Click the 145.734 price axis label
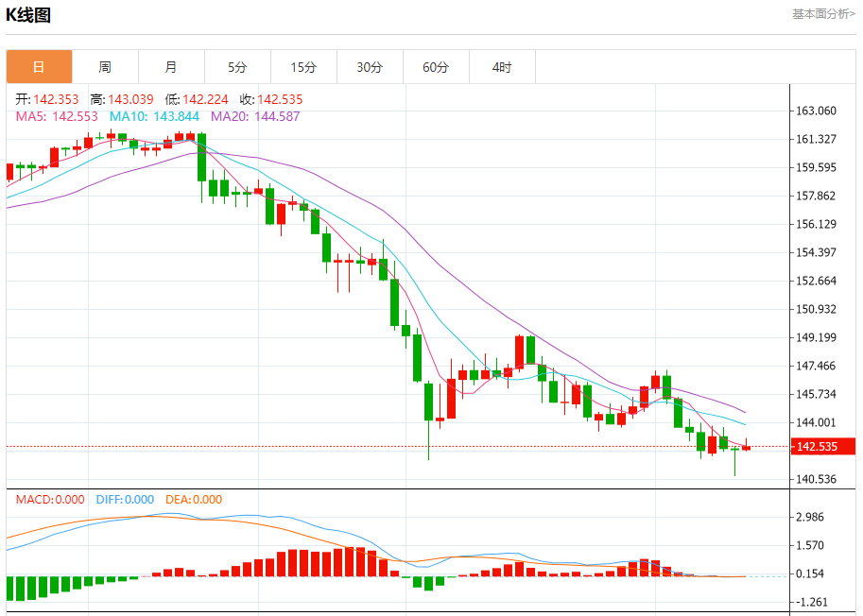This screenshot has height=616, width=863. pos(817,394)
